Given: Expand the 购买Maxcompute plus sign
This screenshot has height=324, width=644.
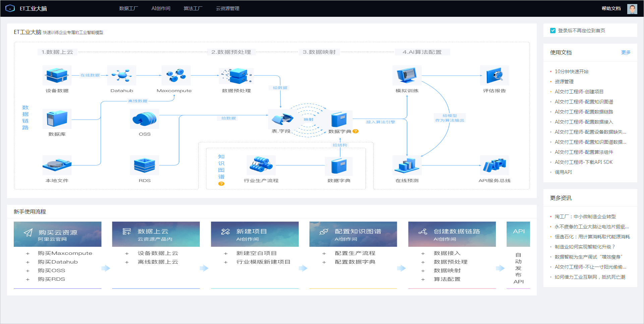Looking at the screenshot, I should click(x=28, y=253).
